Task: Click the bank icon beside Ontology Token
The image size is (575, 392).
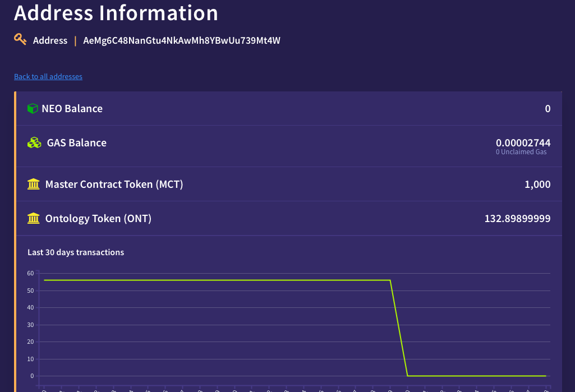Action: 34,218
